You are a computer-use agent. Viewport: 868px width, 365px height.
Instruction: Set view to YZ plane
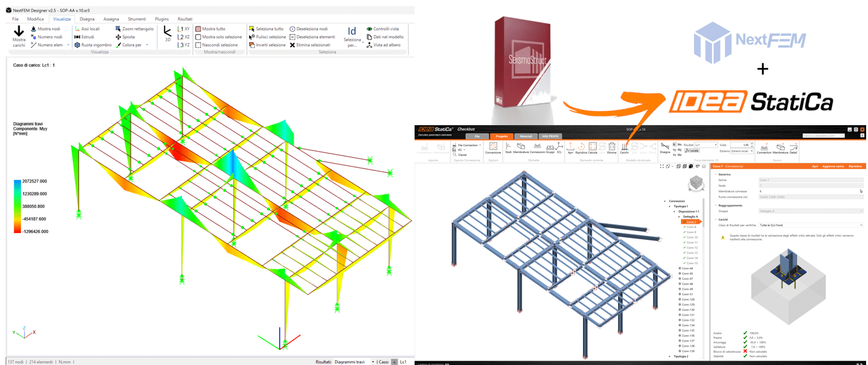[184, 44]
